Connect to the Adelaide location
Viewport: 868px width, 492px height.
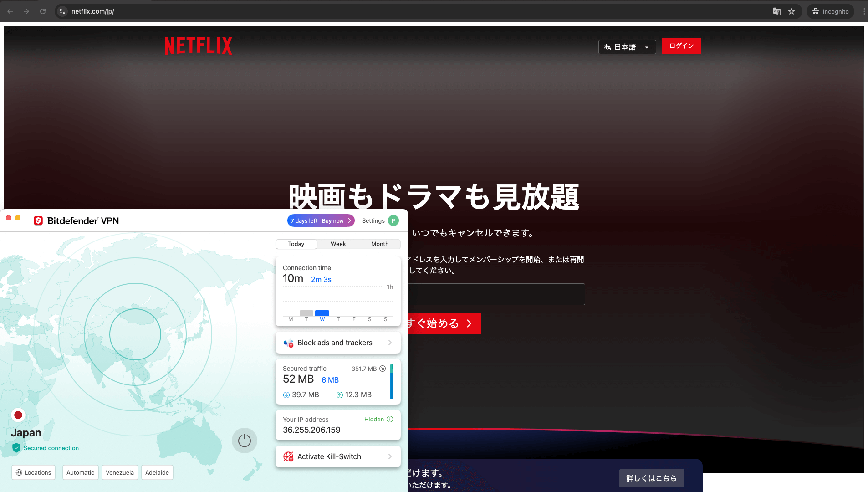click(157, 472)
